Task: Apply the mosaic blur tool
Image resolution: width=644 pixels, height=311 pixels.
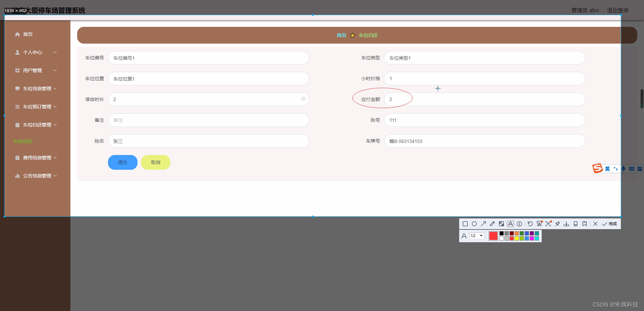Action: pyautogui.click(x=501, y=224)
